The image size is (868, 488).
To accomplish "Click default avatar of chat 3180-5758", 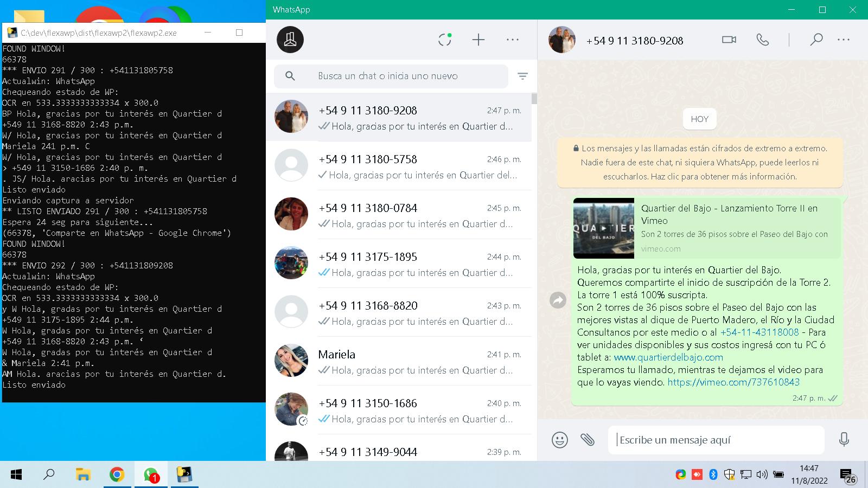I will 291,165.
